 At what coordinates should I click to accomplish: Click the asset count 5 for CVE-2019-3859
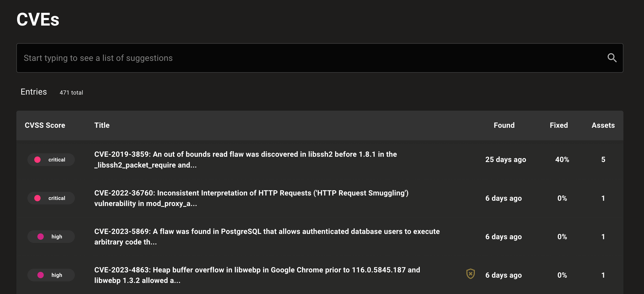[603, 160]
